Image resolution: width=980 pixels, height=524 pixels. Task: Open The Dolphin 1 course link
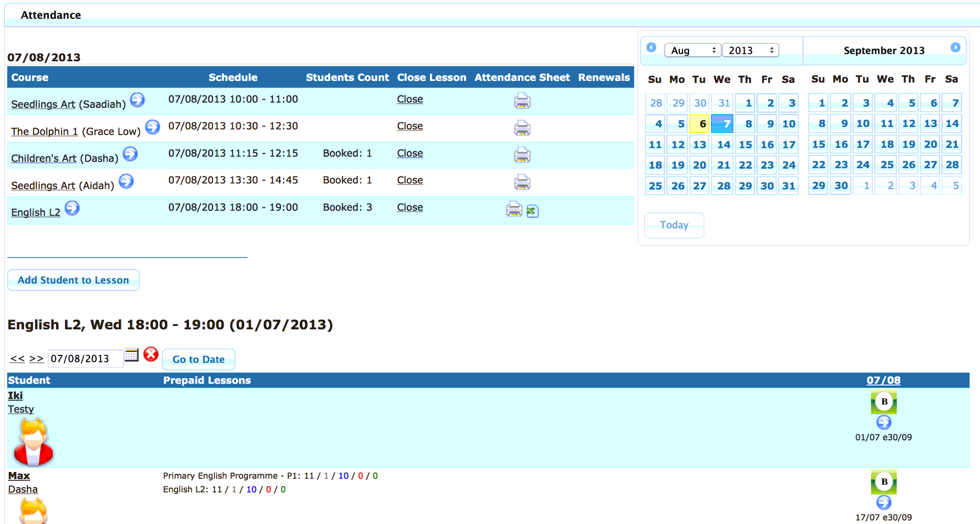point(45,132)
